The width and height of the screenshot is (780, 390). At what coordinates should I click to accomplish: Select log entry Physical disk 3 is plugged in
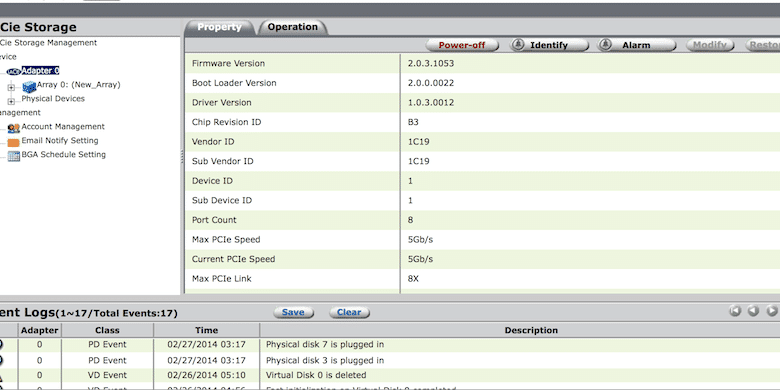[x=325, y=360]
